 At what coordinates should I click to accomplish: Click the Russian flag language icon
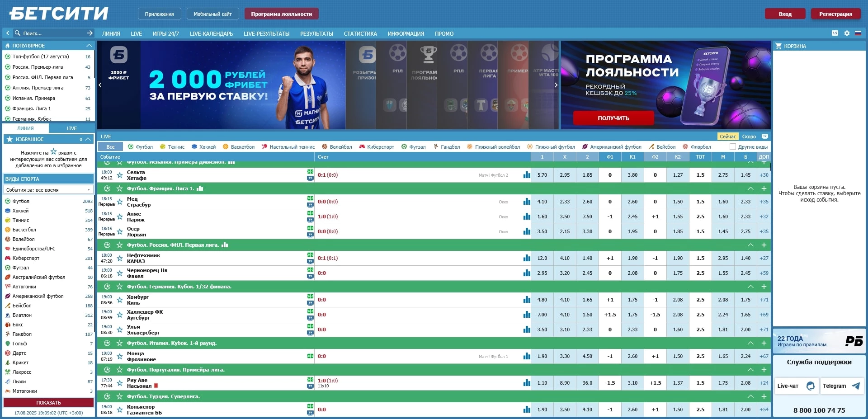pos(859,33)
